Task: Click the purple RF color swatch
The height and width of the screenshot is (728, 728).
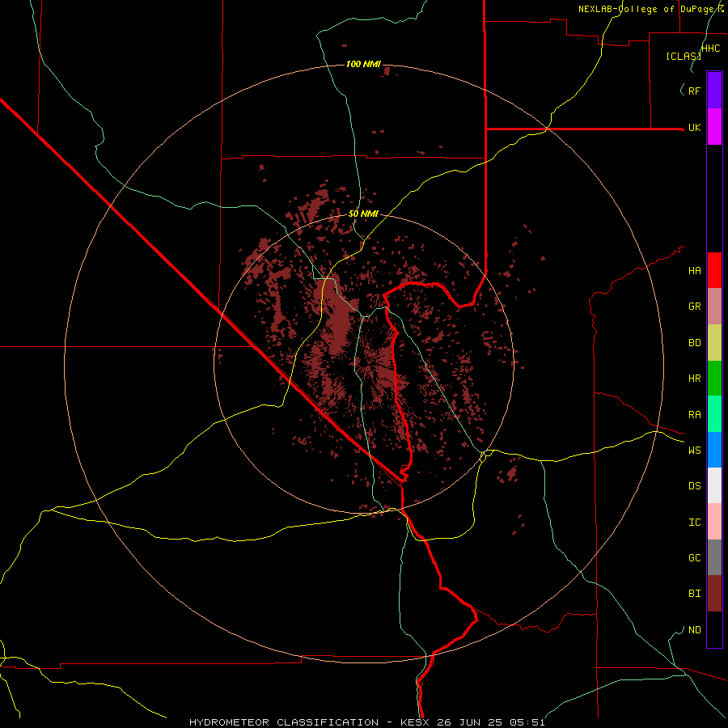Action: click(x=714, y=91)
